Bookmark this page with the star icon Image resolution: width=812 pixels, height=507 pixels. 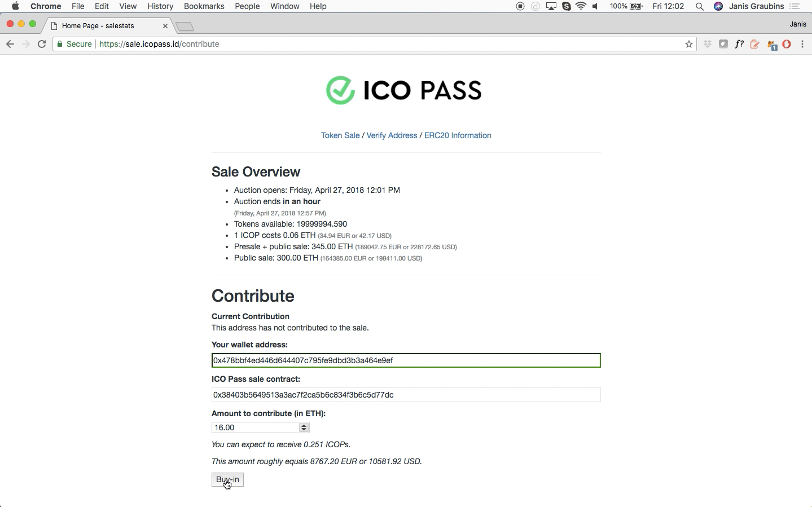tap(688, 44)
